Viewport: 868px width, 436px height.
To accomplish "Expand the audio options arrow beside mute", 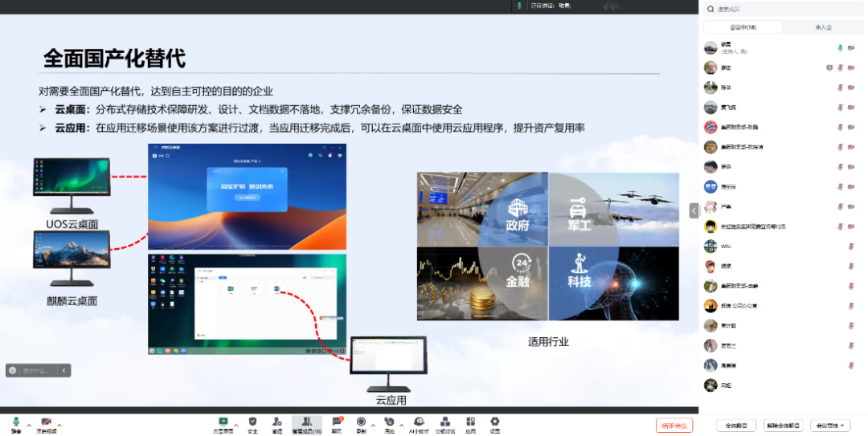I will (x=29, y=426).
